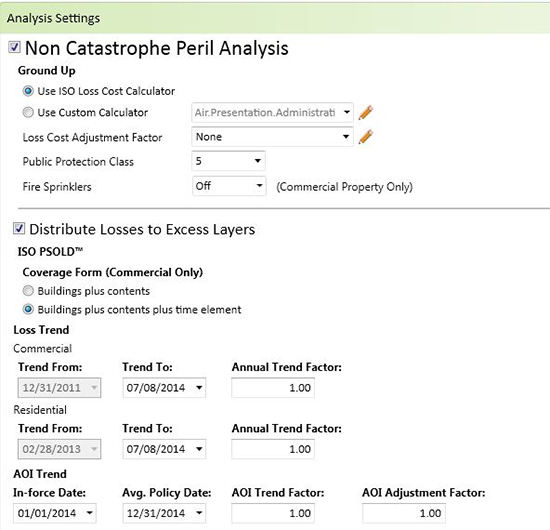Click the Commercial section label
Viewport: 550px width, 530px height.
pyautogui.click(x=42, y=349)
